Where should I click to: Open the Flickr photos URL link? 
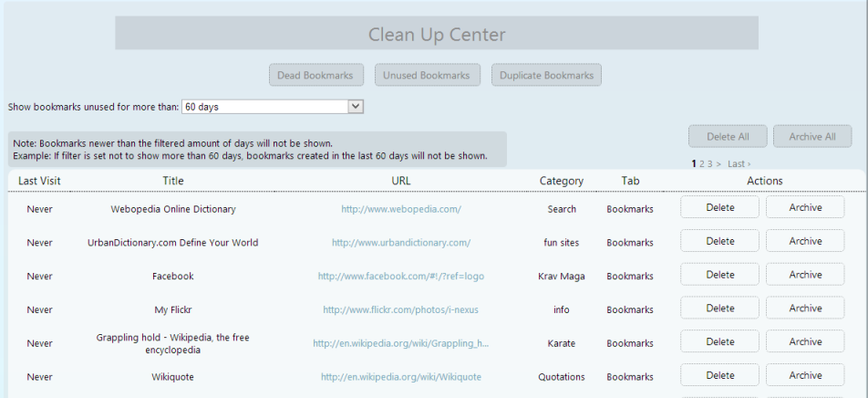[400, 310]
